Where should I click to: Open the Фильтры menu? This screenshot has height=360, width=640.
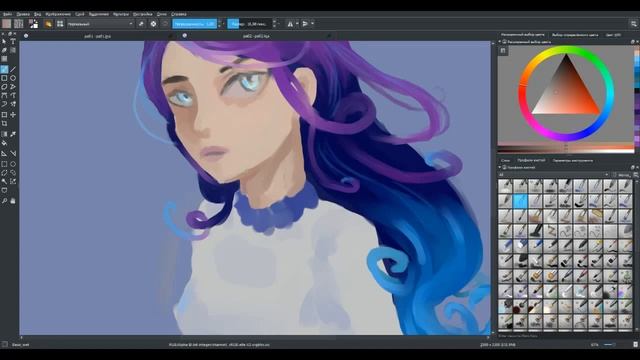[x=121, y=14]
